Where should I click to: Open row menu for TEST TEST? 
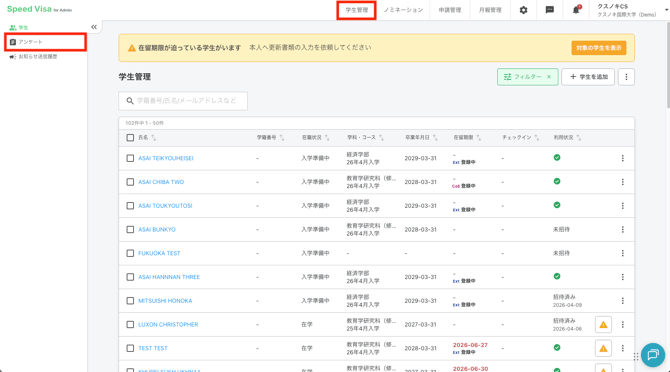[623, 348]
